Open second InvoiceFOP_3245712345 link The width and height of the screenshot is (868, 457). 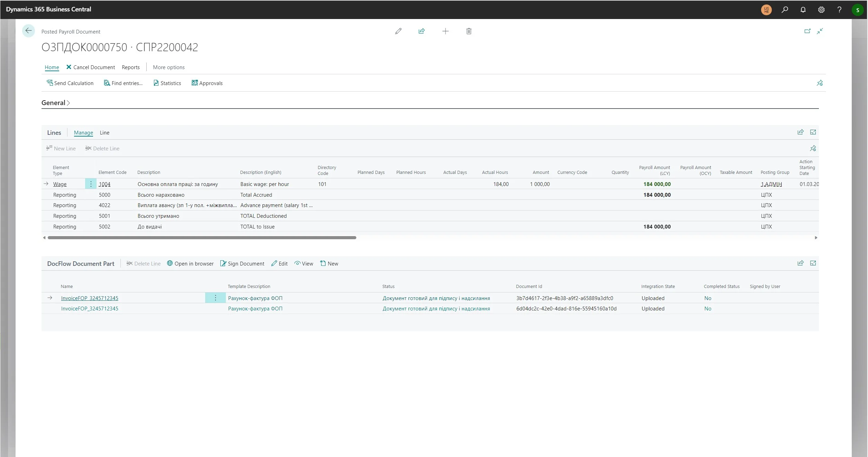(90, 308)
